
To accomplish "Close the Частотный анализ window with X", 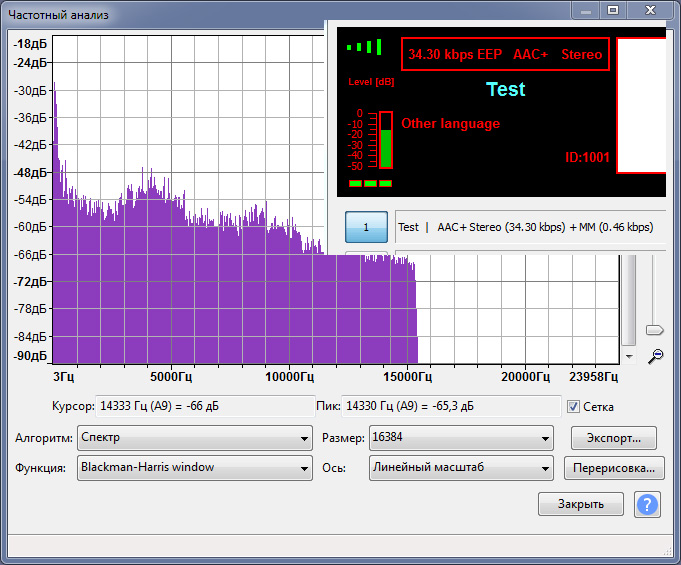I will [650, 10].
